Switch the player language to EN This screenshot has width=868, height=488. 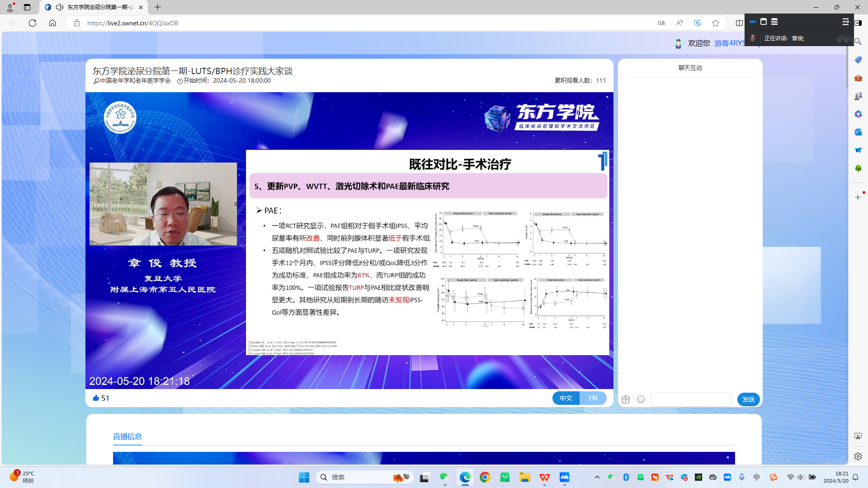593,398
